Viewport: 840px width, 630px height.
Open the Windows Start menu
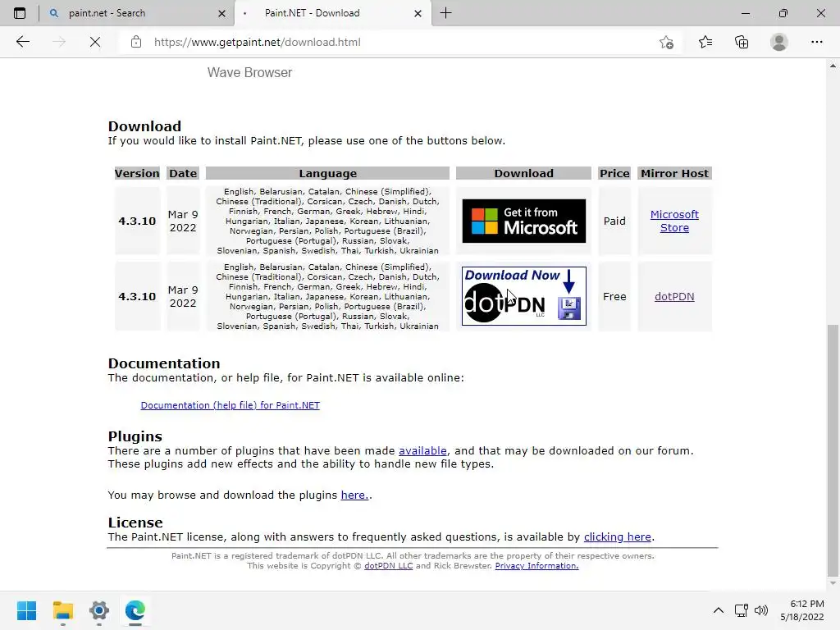click(x=27, y=610)
